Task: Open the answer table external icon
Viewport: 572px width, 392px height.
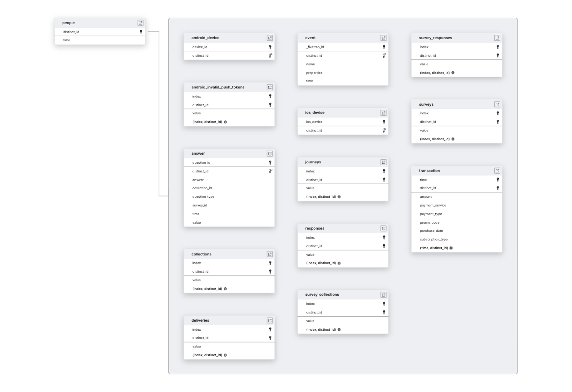Action: [270, 154]
